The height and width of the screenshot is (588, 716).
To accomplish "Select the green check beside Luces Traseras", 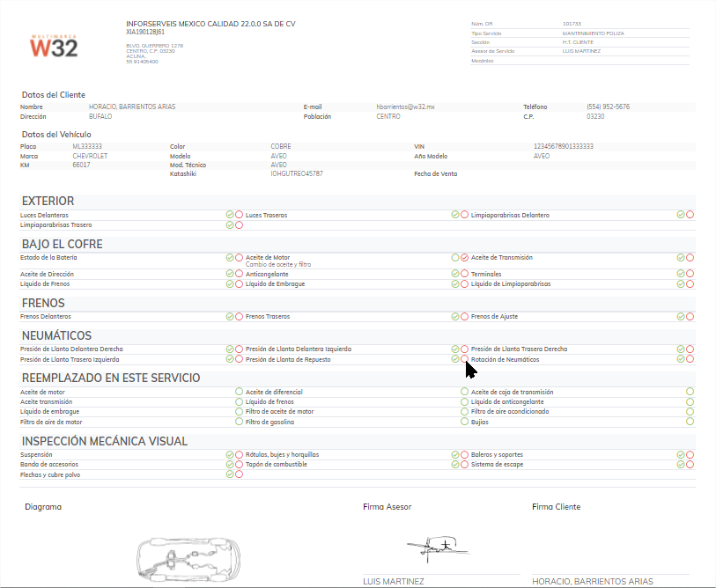I will coord(455,215).
